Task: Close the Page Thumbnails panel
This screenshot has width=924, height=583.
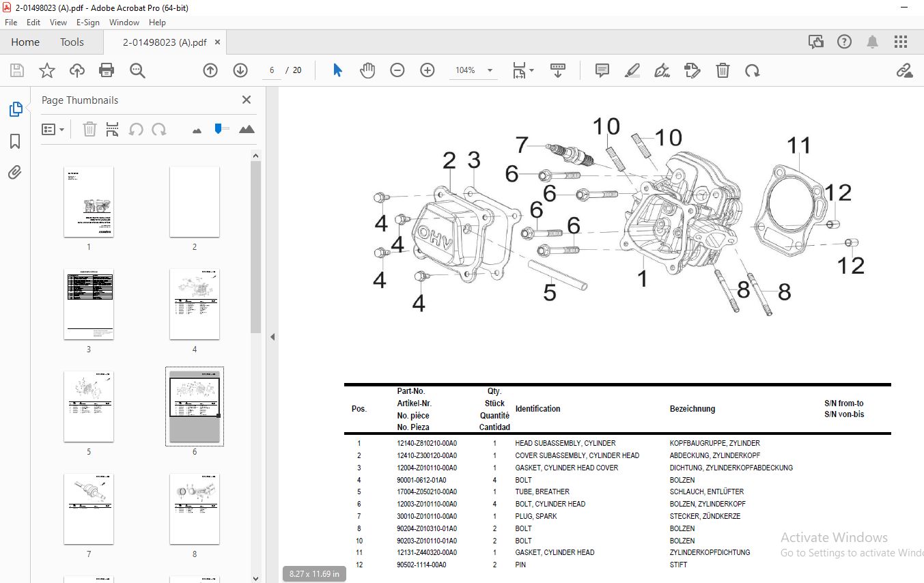Action: tap(247, 100)
